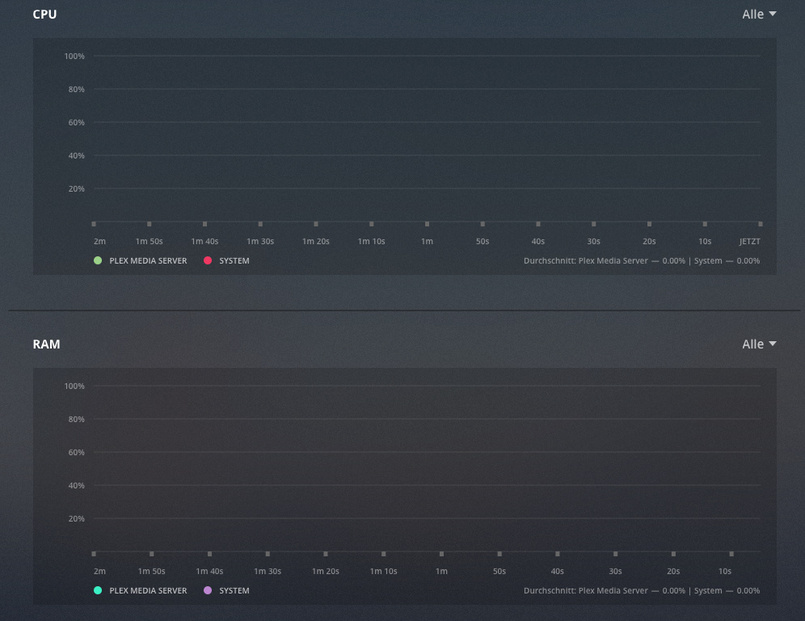Click the 20% label on CPU chart
This screenshot has width=805, height=621.
tap(76, 189)
